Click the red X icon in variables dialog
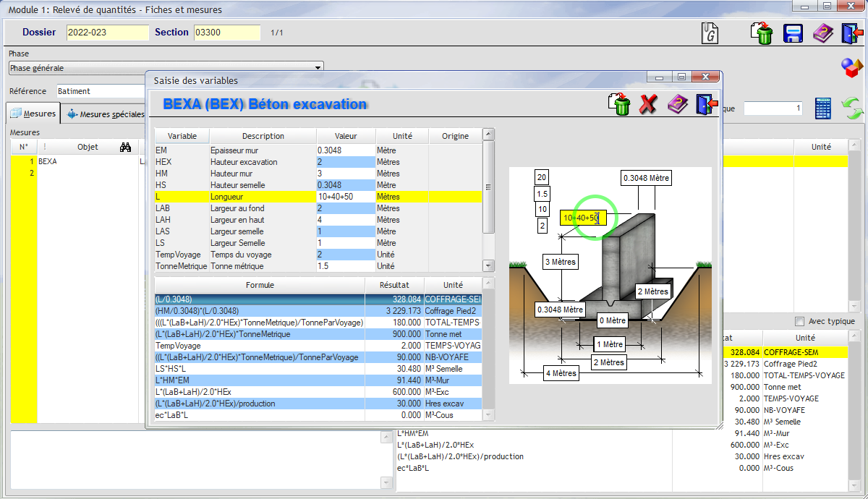Image resolution: width=868 pixels, height=499 pixels. [x=648, y=104]
